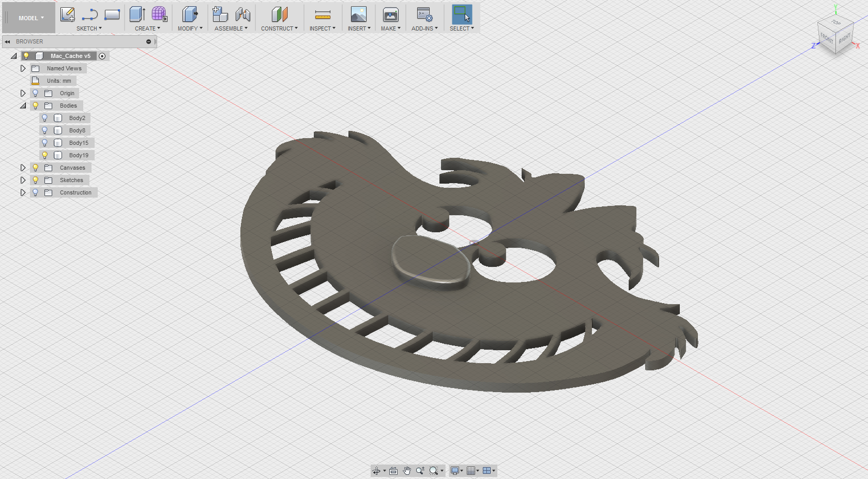Select the Rectangle sketch tool
Viewport: 868px width, 479px height.
[112, 14]
